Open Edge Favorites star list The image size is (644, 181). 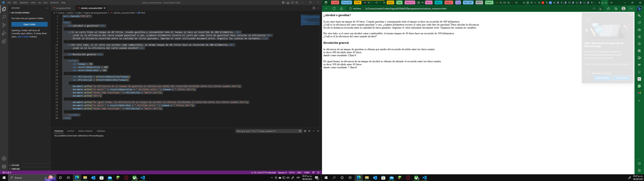608,9
